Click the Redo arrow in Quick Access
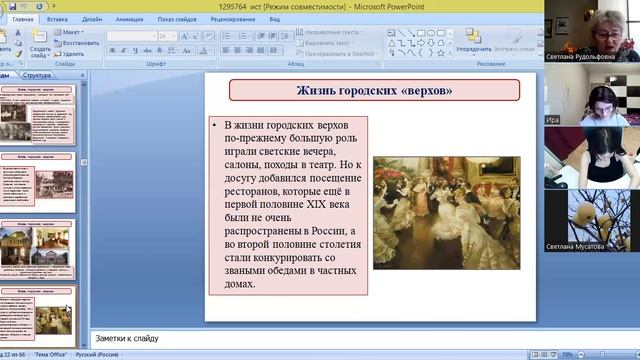Viewport: 640px width, 360px height. click(x=39, y=7)
